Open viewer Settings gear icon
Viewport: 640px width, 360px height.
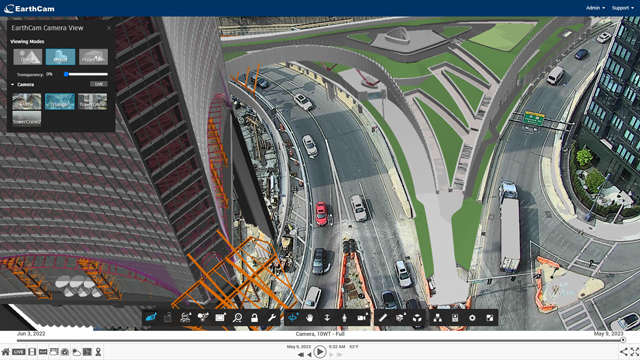tap(472, 318)
